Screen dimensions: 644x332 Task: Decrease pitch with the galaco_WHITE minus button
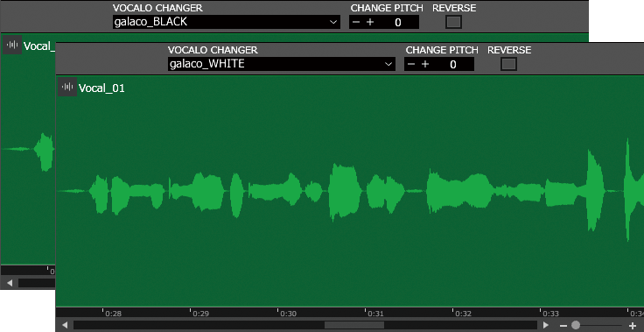(411, 64)
